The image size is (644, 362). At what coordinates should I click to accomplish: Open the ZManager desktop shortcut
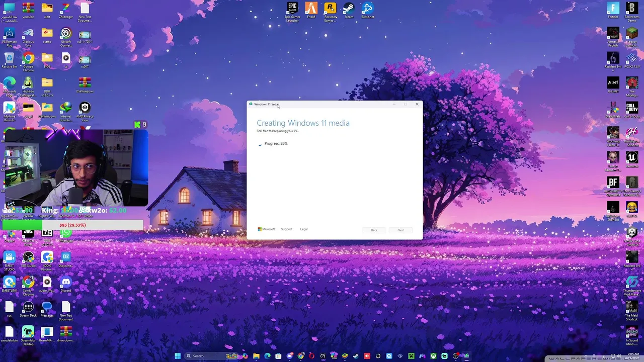66,11
